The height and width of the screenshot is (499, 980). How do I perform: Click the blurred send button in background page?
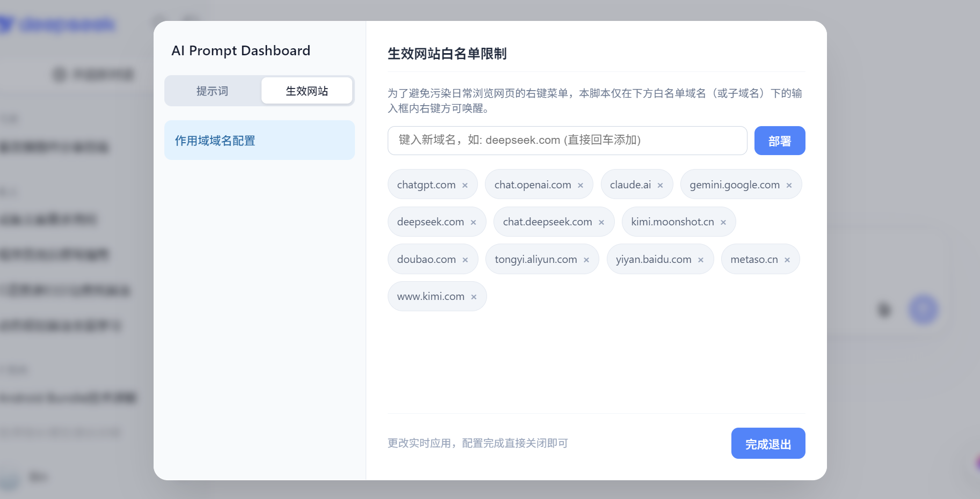923,309
